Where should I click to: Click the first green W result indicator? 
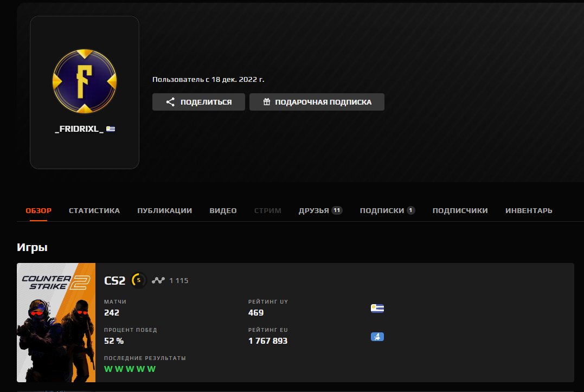tap(108, 368)
